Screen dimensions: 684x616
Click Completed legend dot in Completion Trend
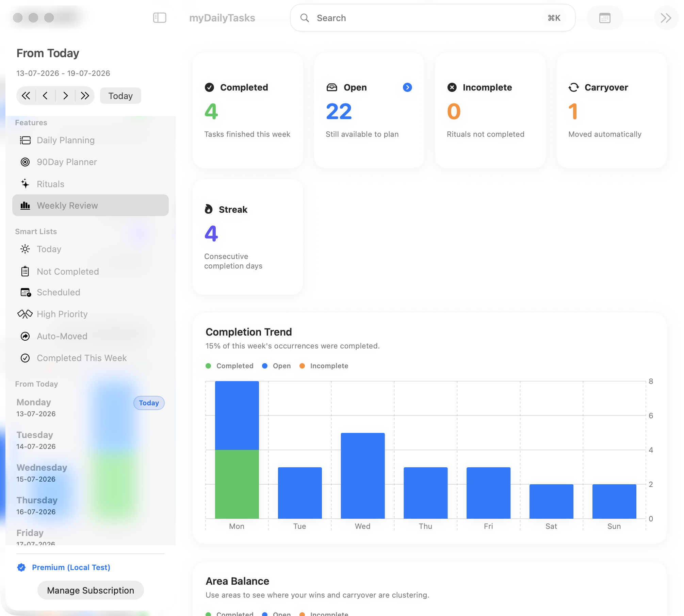click(x=208, y=366)
